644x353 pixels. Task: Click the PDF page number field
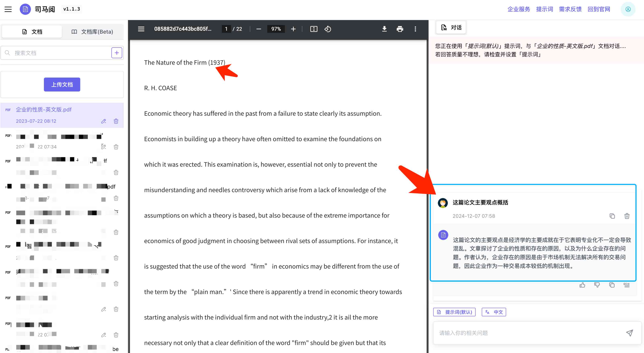pos(226,29)
